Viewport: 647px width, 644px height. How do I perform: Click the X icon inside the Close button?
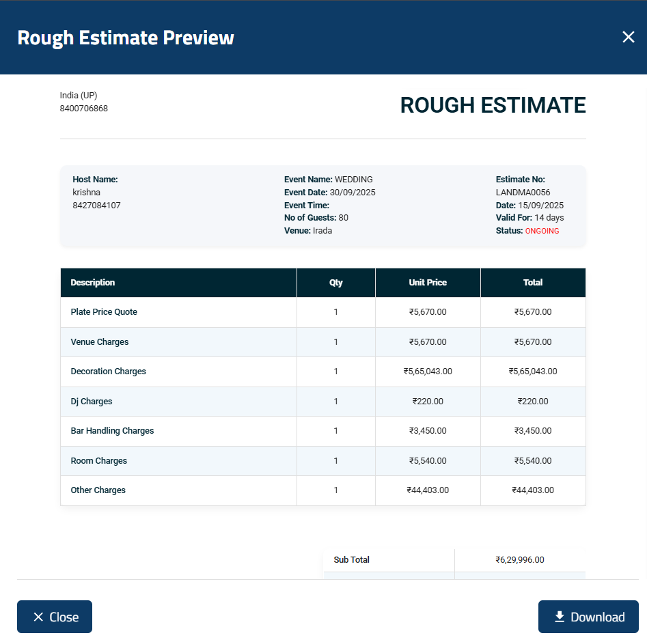tap(38, 617)
